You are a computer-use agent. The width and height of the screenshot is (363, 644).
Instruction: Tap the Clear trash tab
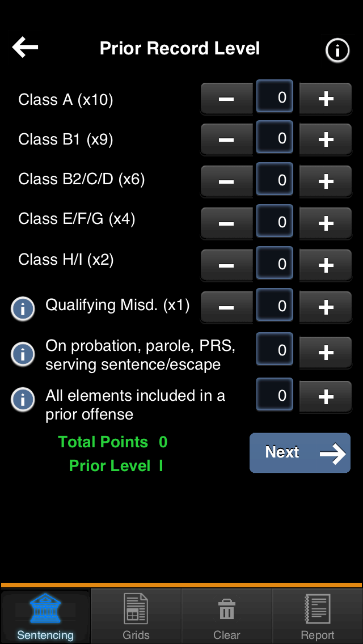click(x=227, y=616)
